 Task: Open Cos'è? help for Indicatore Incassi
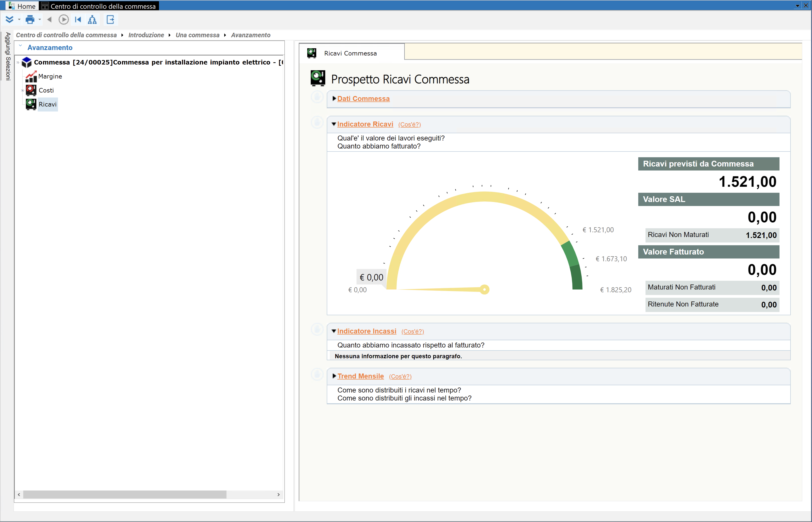(x=412, y=331)
